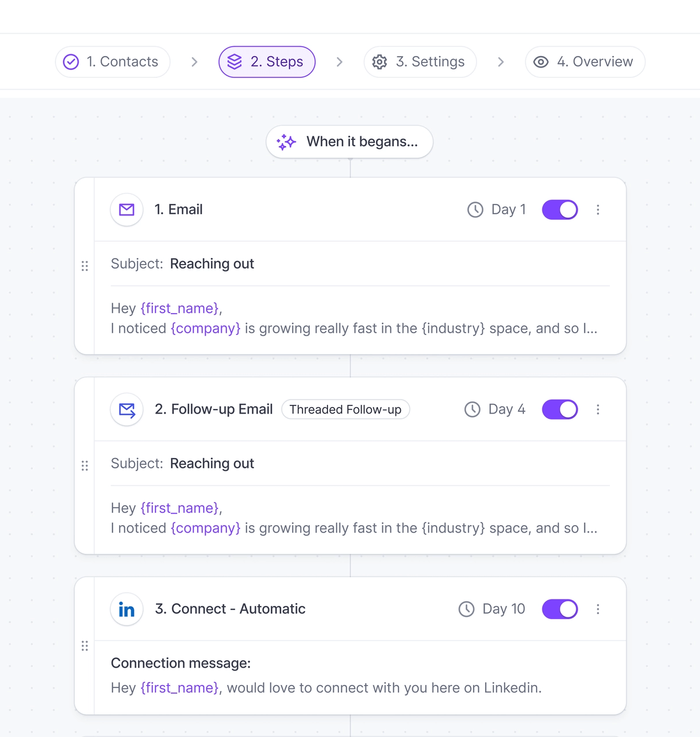Click the follow-up email forward envelope icon
700x737 pixels.
(x=126, y=410)
